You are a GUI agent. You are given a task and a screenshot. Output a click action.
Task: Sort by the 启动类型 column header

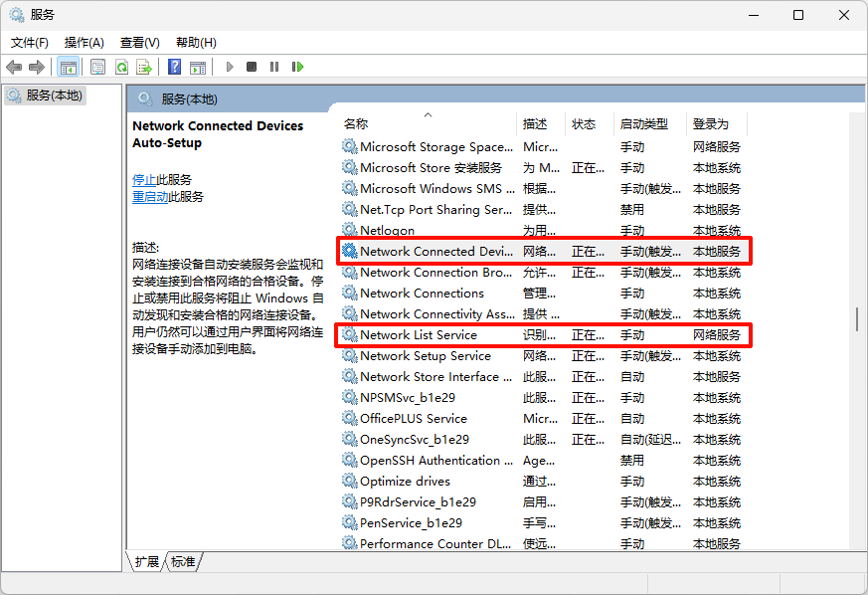[650, 123]
